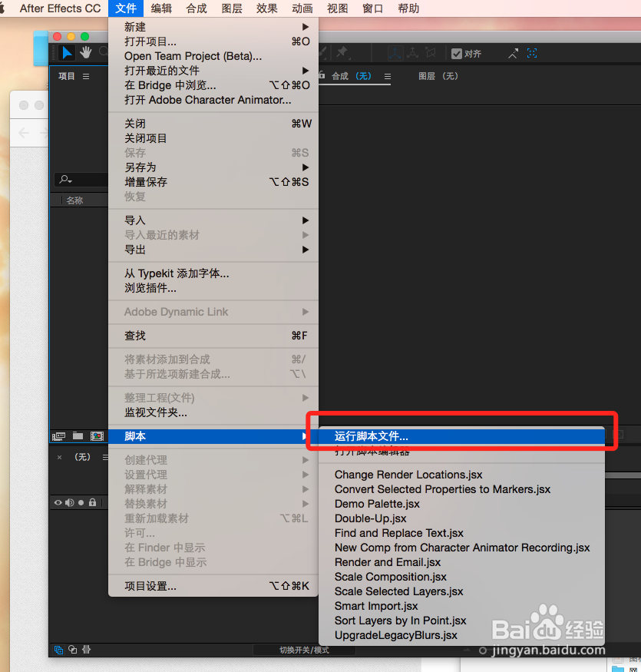
Task: Open the 动画 menu
Action: click(x=302, y=8)
